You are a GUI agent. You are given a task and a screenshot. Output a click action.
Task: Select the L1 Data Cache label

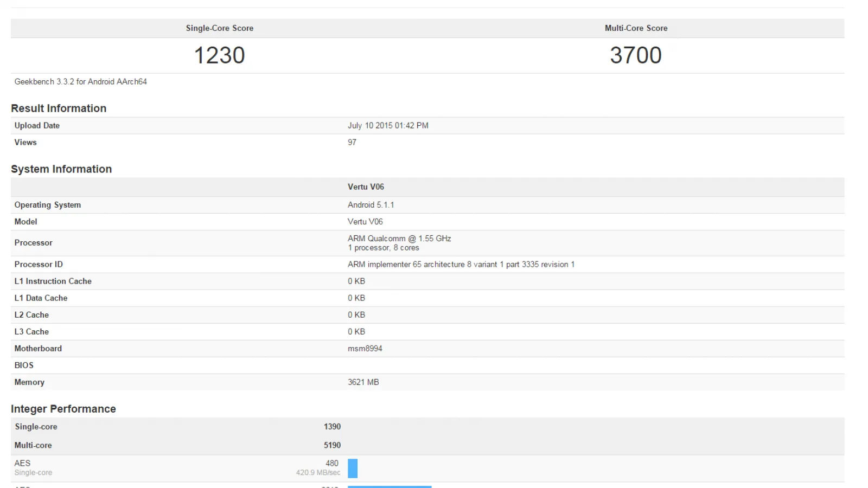click(41, 298)
